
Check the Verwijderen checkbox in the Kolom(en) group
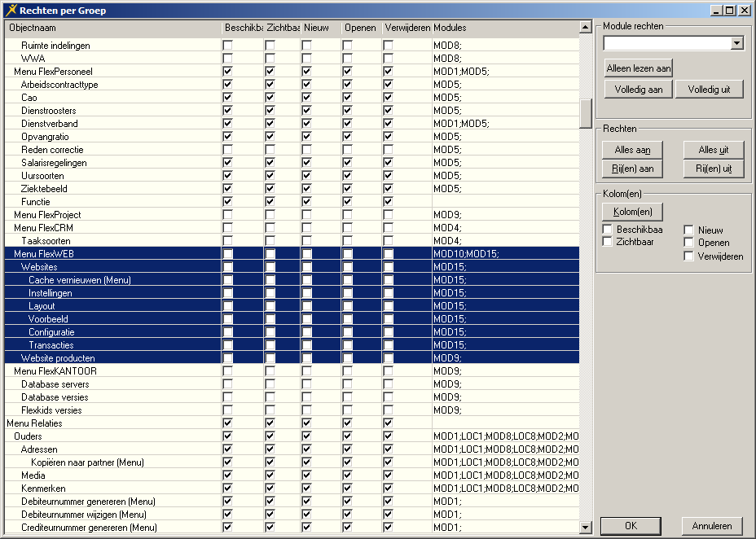pyautogui.click(x=688, y=256)
